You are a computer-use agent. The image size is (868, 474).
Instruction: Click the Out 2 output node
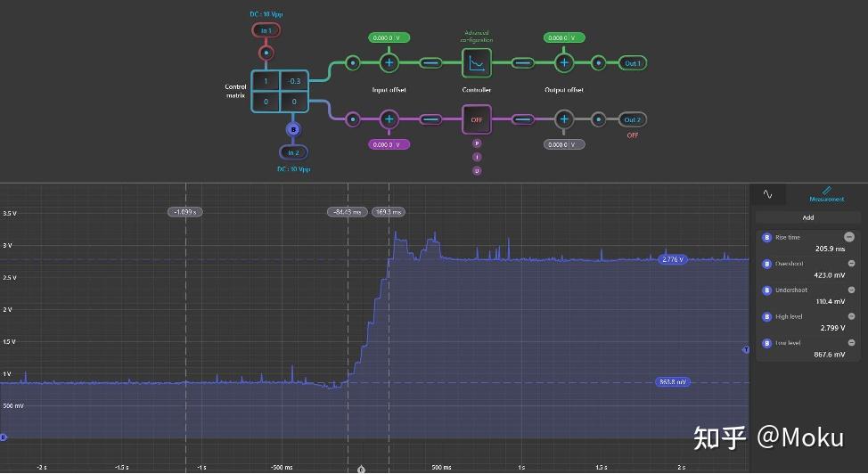point(632,119)
